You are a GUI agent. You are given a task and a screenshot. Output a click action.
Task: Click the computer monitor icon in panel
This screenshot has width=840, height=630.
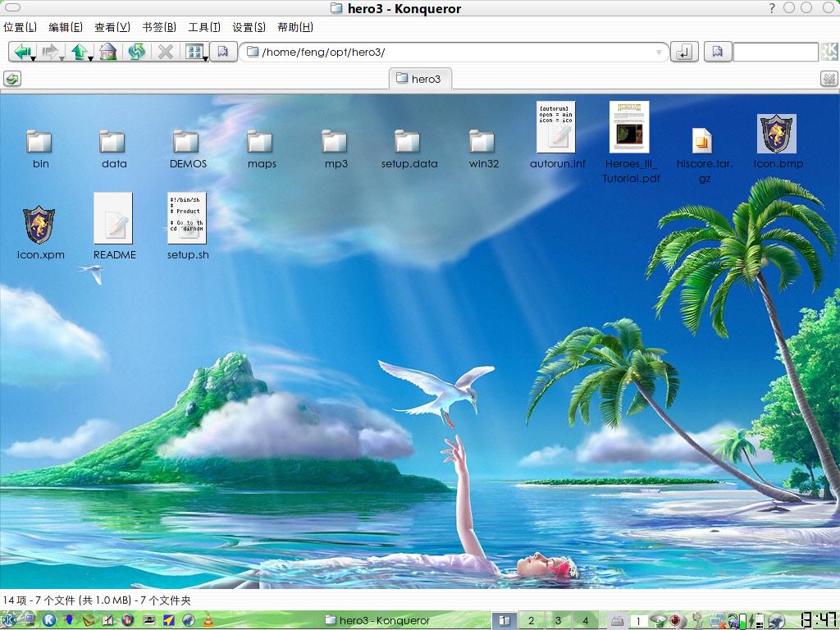[29, 620]
